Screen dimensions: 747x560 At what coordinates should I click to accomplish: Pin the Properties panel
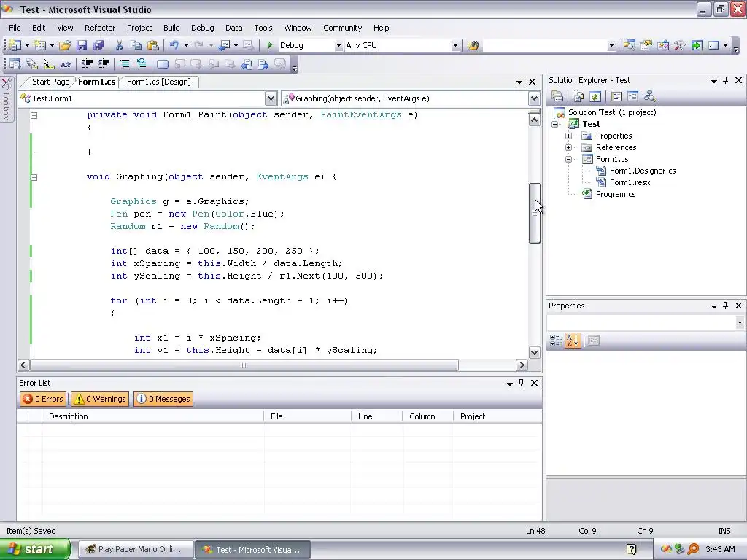coord(726,306)
